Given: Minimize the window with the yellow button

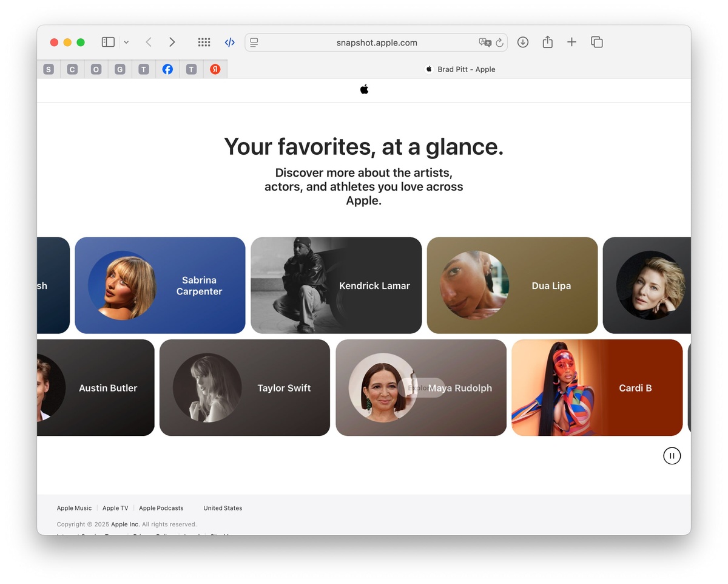Looking at the screenshot, I should 67,42.
